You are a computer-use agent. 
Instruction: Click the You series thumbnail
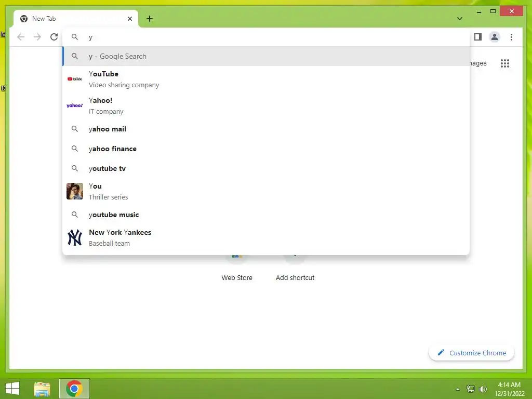75,191
